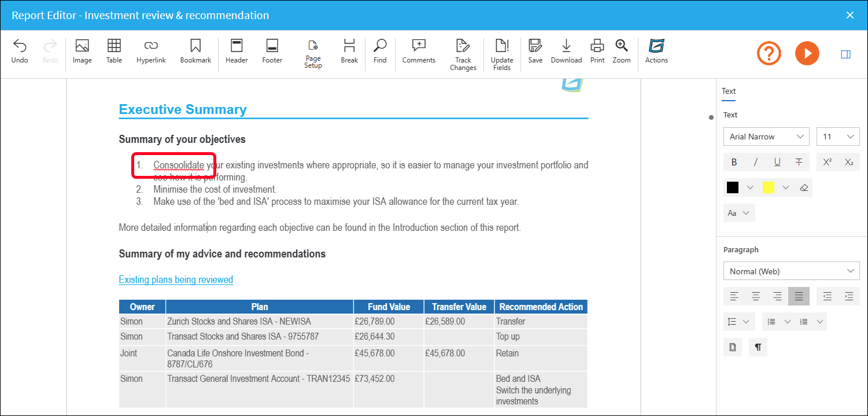Open the line spacing dropdown
868x416 pixels.
[738, 322]
